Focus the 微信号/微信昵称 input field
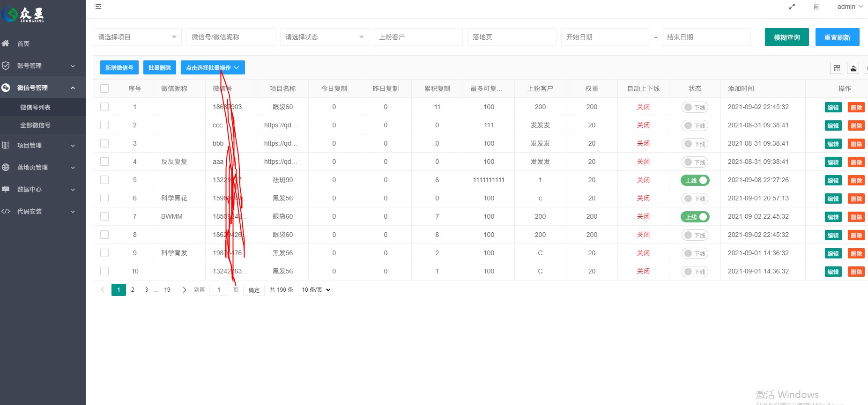 [231, 37]
